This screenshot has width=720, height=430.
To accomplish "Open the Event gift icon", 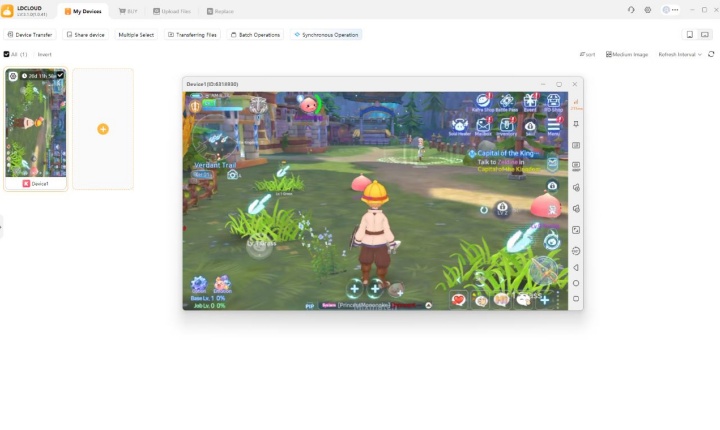I will pyautogui.click(x=530, y=102).
